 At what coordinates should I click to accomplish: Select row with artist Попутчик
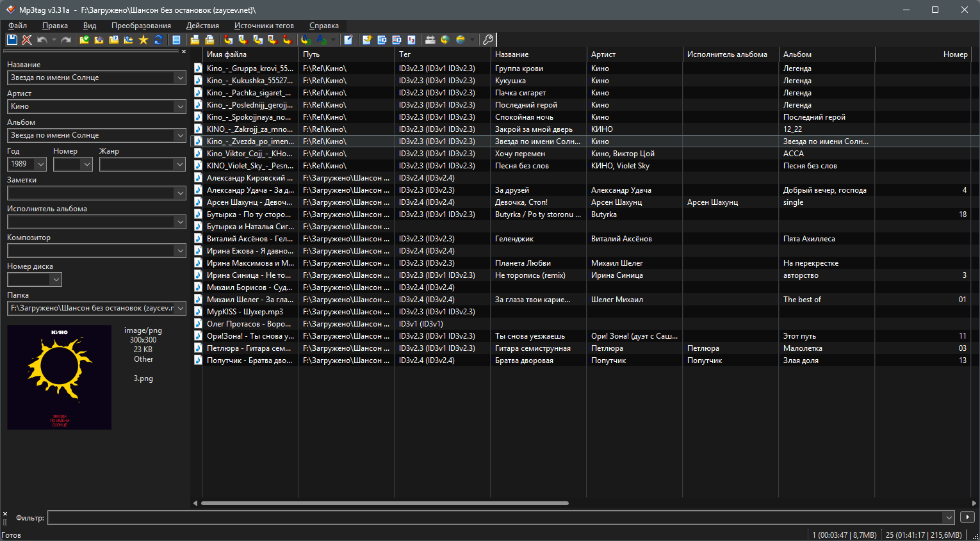608,360
